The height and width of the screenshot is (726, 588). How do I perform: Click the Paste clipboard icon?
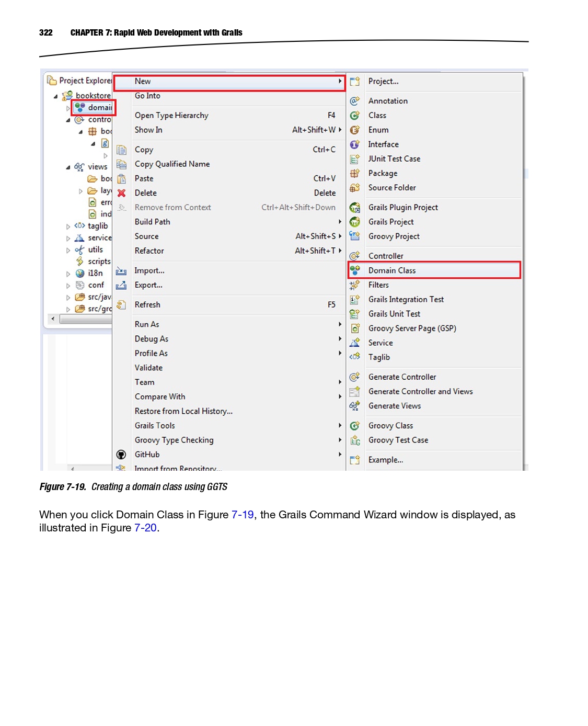pyautogui.click(x=121, y=179)
